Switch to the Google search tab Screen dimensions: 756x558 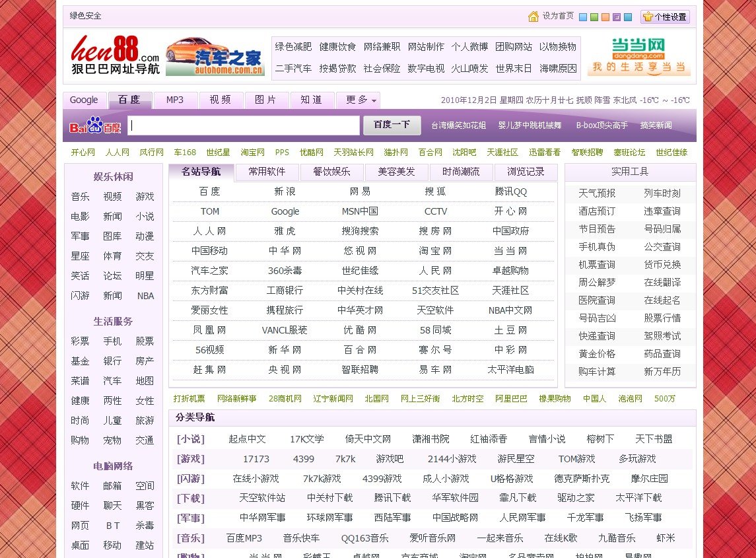coord(84,100)
